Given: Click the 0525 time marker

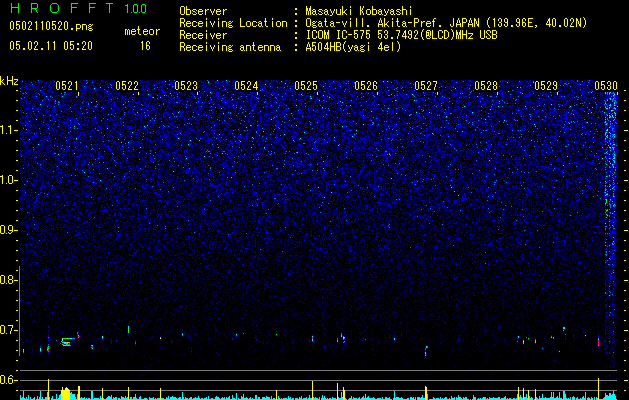Looking at the screenshot, I should click(306, 86).
